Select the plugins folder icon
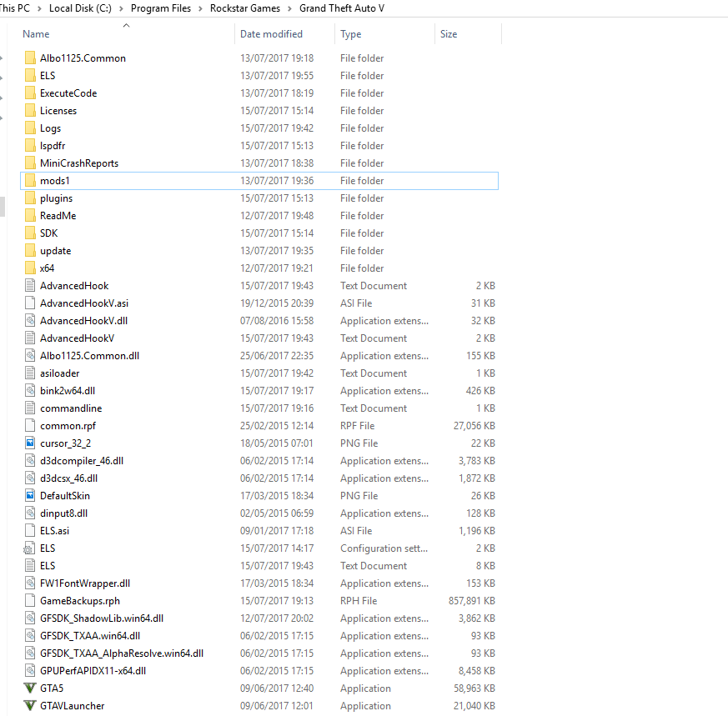The width and height of the screenshot is (728, 716). click(x=30, y=198)
